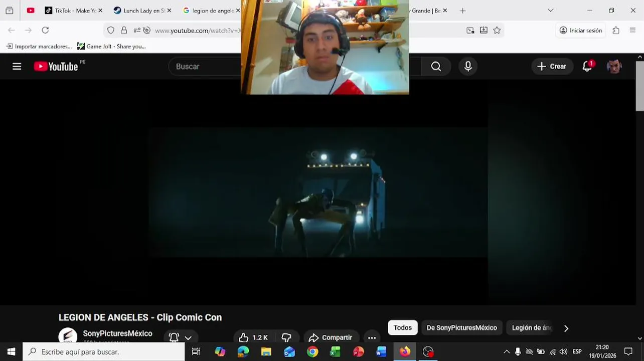Click the install app icon in address bar
The image size is (644, 361).
coord(484,31)
